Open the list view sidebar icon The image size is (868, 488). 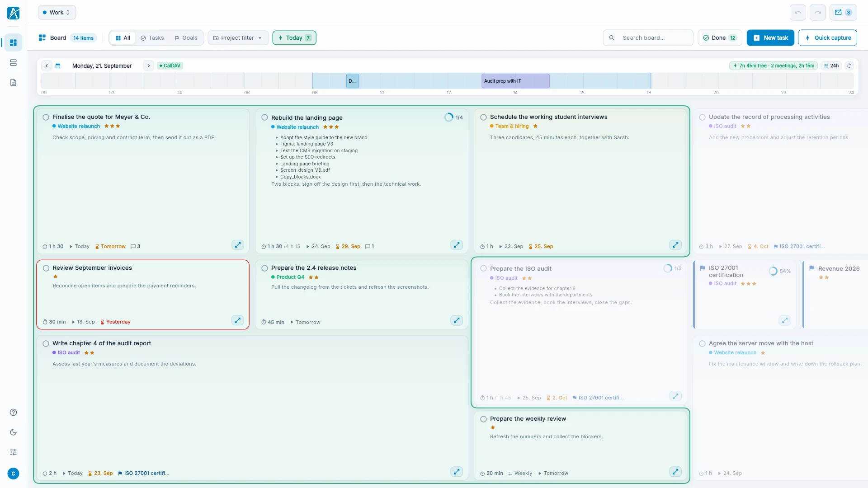[13, 62]
